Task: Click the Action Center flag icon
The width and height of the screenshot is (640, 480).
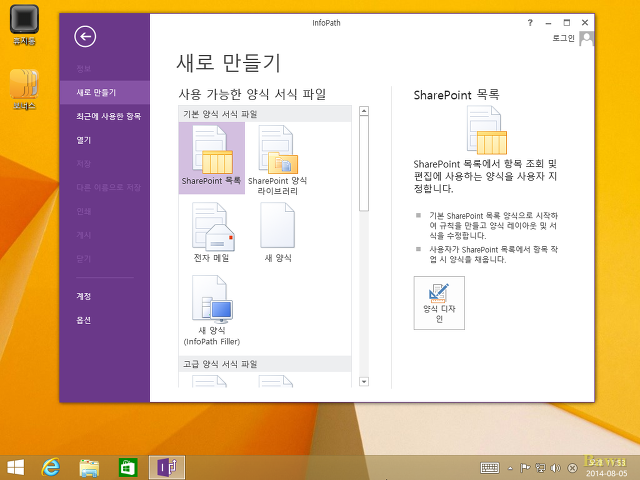Action: click(x=524, y=468)
